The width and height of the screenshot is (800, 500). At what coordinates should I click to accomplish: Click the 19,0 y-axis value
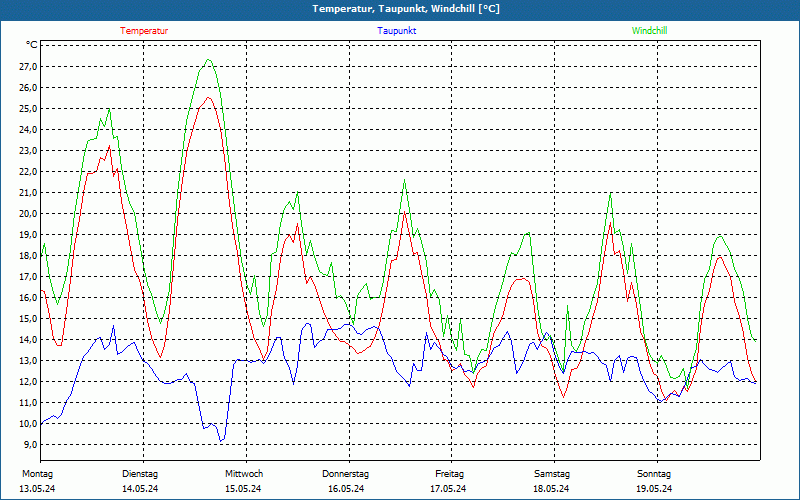(x=29, y=234)
